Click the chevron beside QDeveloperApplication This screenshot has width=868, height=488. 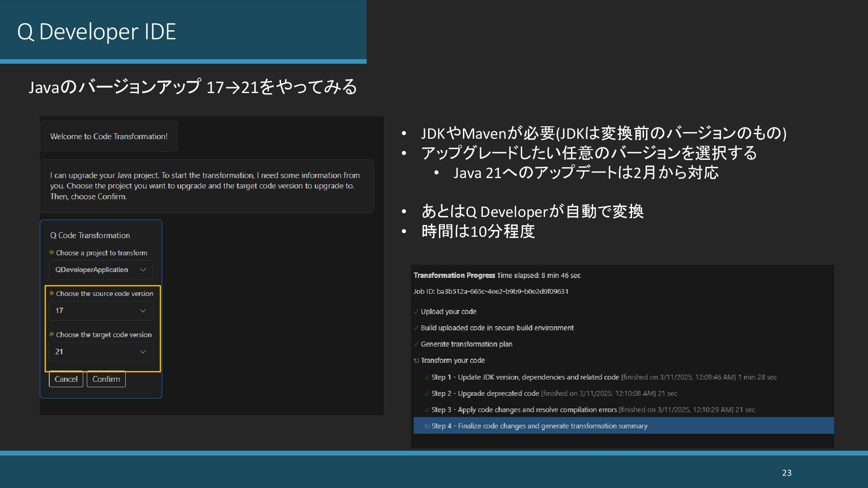pos(143,270)
